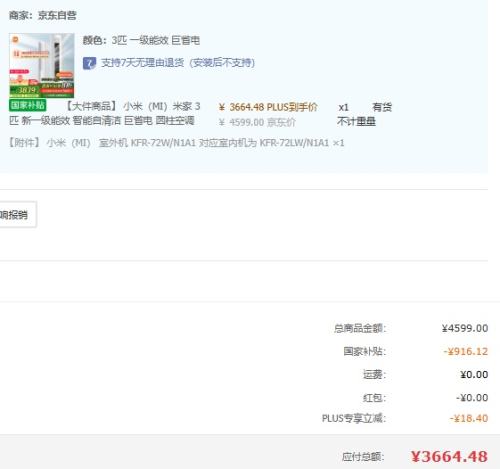
Task: Click the 国家补贴 -¥916.12 discount amount
Action: (x=466, y=351)
